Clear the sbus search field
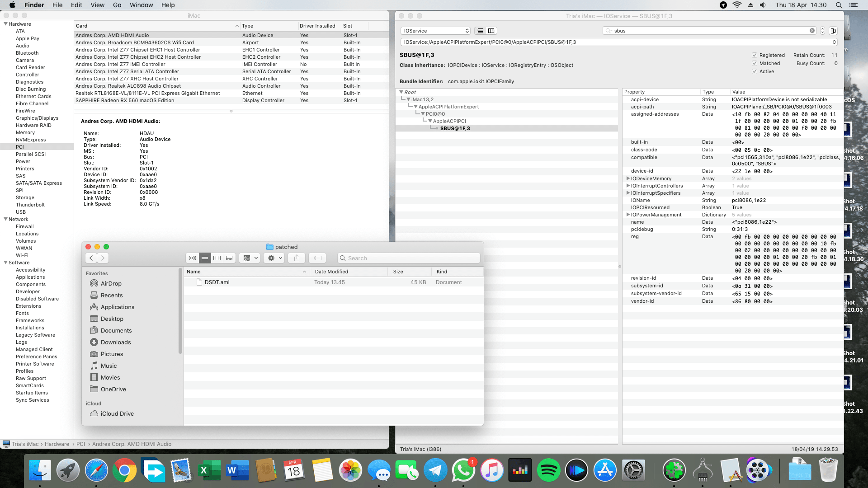868x488 pixels. click(812, 31)
